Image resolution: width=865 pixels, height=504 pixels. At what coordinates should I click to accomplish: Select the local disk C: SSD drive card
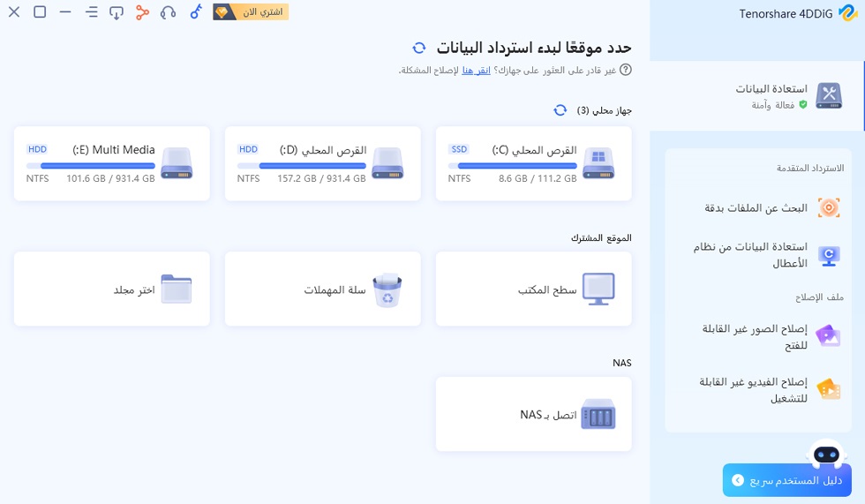click(x=533, y=163)
